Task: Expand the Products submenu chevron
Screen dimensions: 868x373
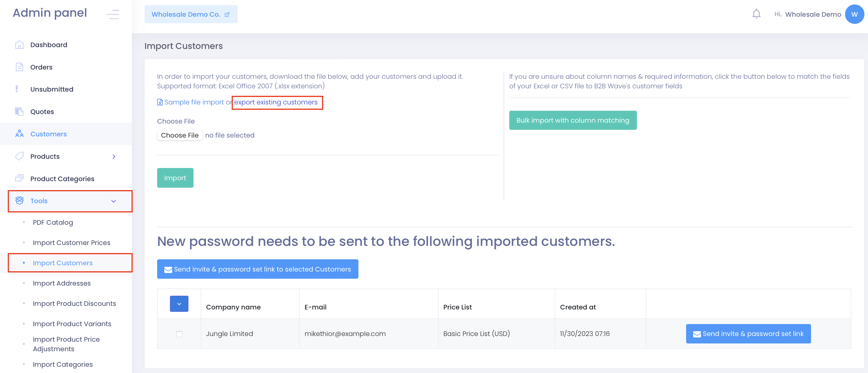Action: click(114, 156)
